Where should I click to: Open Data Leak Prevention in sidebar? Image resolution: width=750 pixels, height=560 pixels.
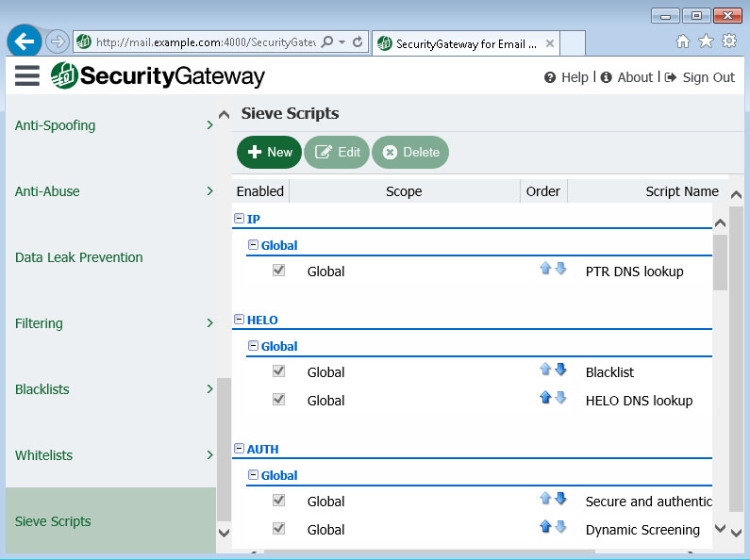(x=79, y=257)
